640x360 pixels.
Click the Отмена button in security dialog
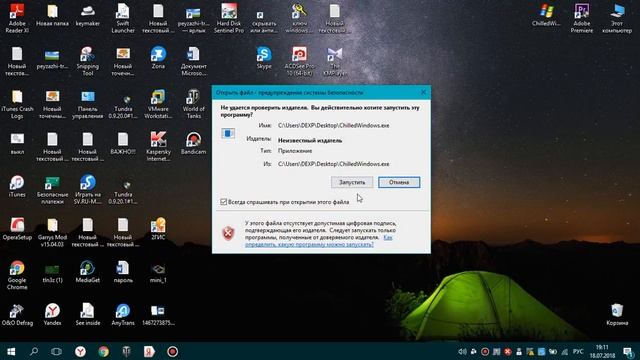(399, 182)
